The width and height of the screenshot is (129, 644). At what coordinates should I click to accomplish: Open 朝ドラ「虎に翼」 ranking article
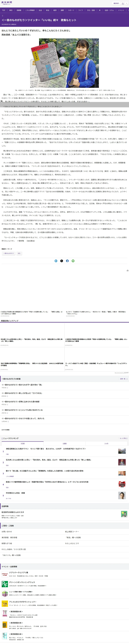pyautogui.click(x=45, y=471)
